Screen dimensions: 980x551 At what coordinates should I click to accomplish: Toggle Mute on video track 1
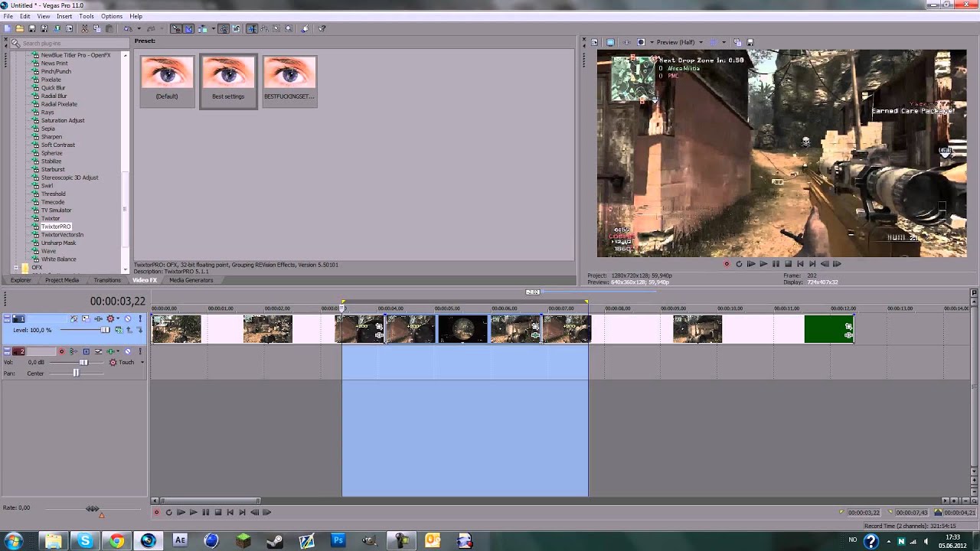[x=128, y=318]
